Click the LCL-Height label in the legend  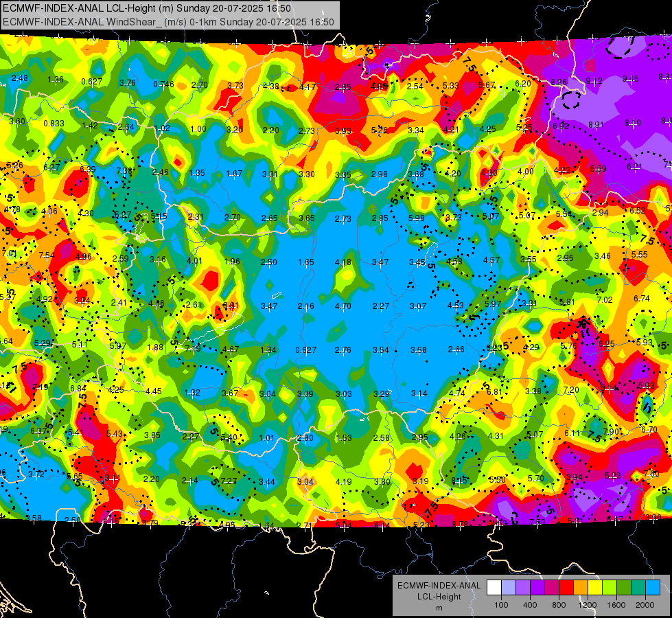tap(439, 597)
